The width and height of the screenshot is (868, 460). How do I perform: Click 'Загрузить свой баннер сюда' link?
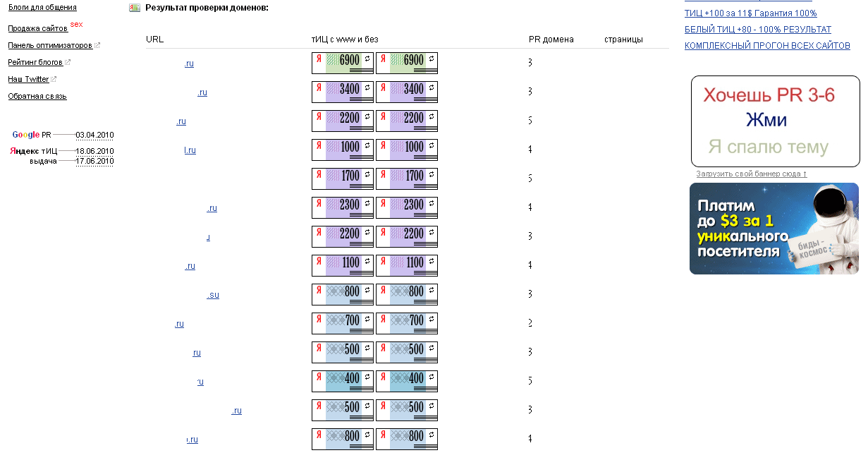coord(752,174)
